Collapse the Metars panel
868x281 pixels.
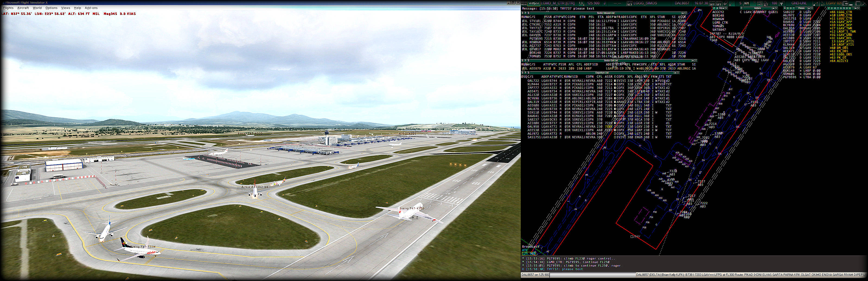coord(774,8)
